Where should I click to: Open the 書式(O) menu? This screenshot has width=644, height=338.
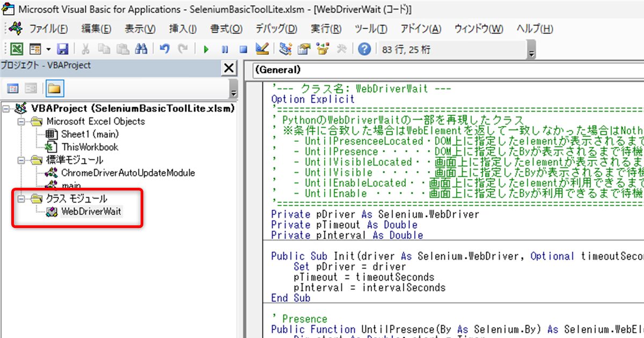point(226,28)
